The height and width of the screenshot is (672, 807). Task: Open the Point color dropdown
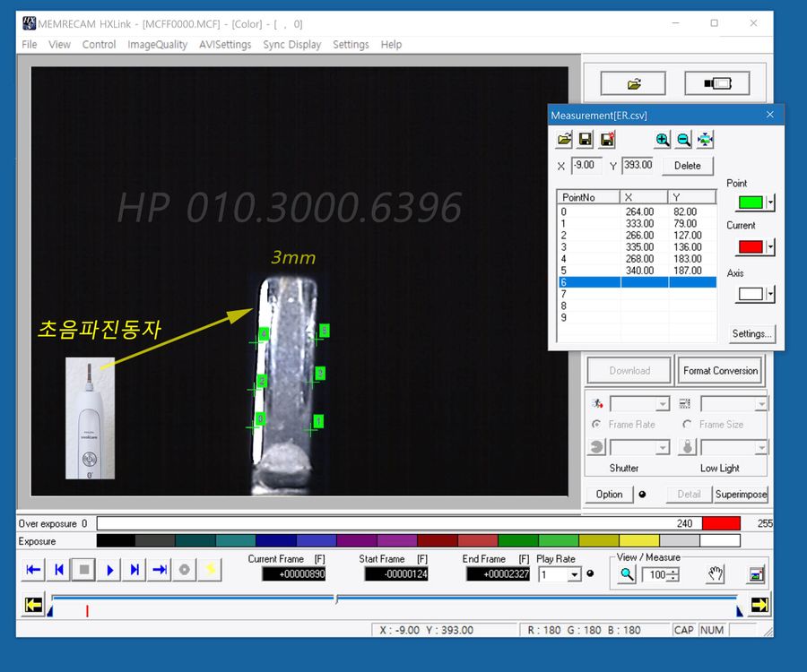tap(768, 202)
